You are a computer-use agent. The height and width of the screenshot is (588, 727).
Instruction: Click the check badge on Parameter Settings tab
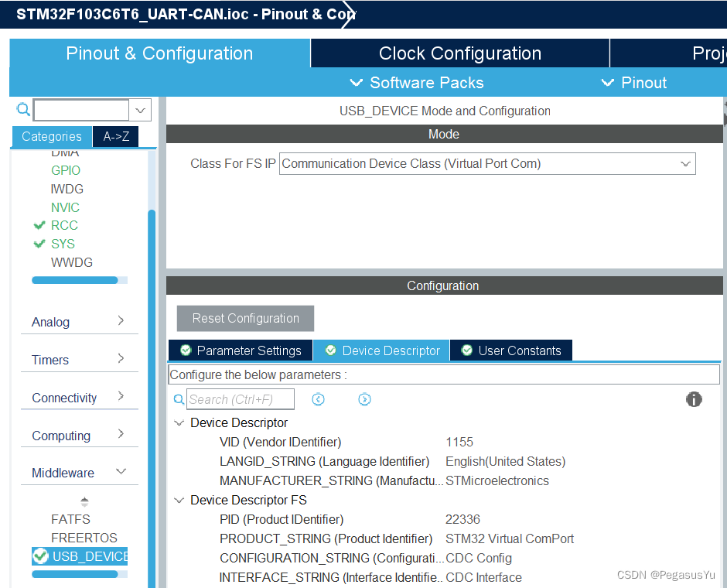(x=186, y=350)
